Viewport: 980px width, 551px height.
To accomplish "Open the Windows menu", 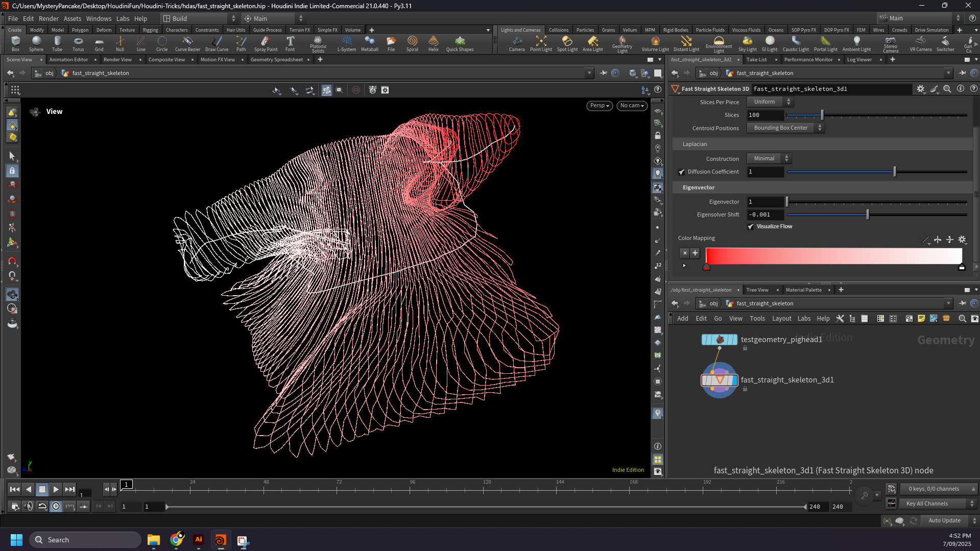I will coord(99,18).
